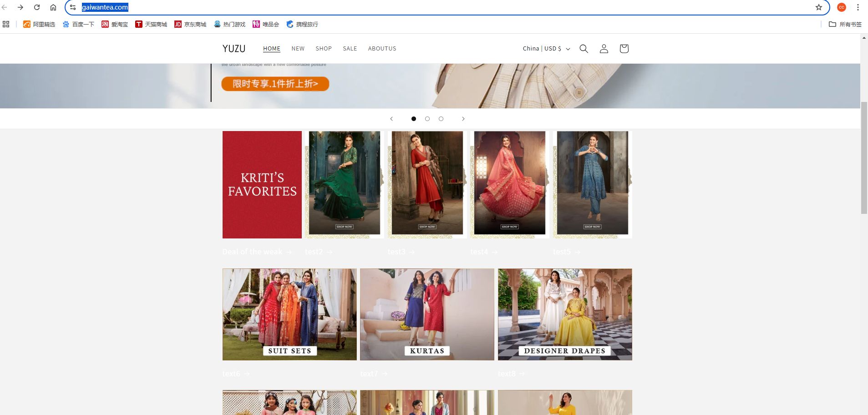Open site information icon in address bar
The width and height of the screenshot is (868, 415).
tap(73, 7)
